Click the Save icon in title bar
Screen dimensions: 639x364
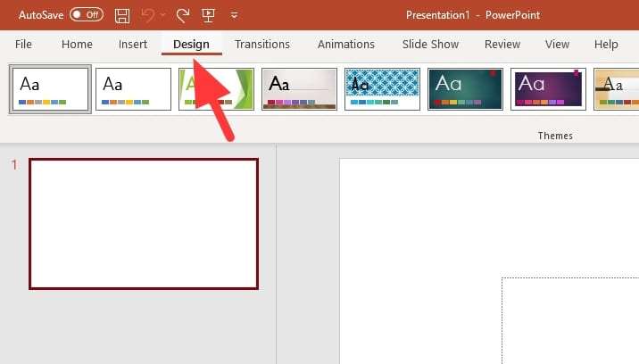tap(123, 15)
